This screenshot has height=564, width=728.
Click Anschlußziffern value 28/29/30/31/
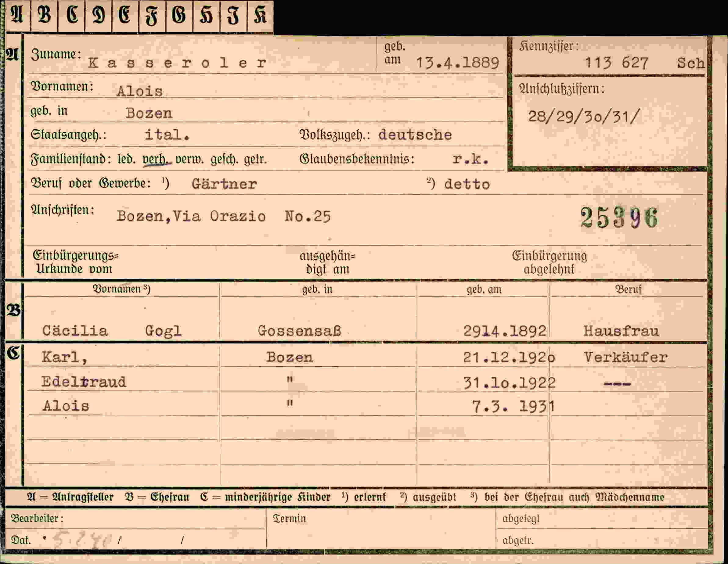click(x=584, y=117)
